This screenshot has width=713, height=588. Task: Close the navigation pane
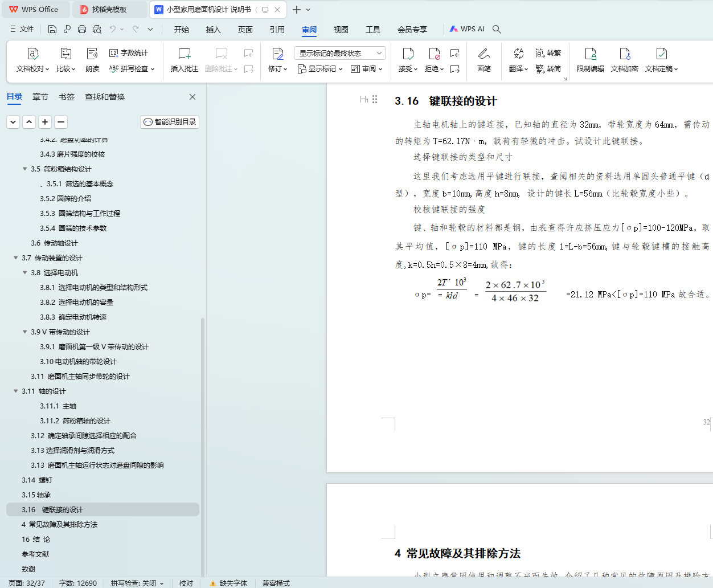tap(192, 97)
